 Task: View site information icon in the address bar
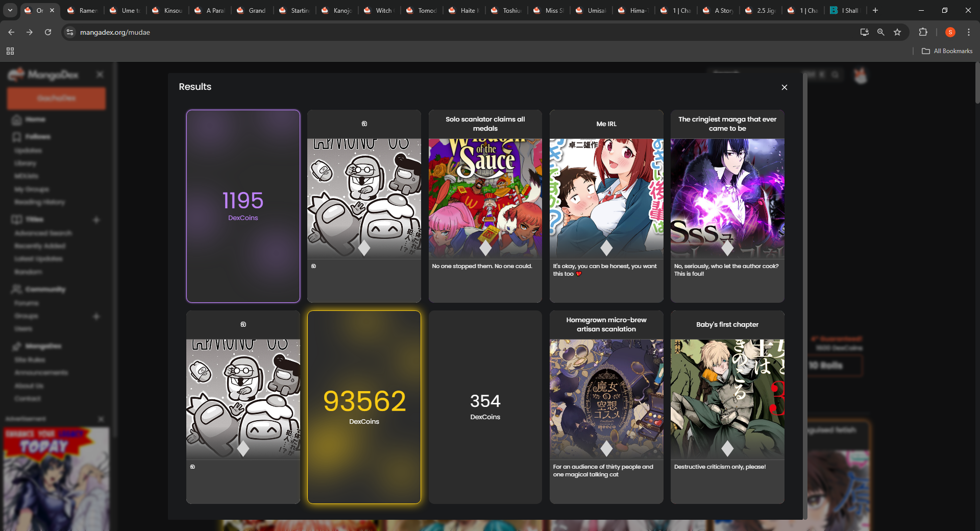point(70,32)
